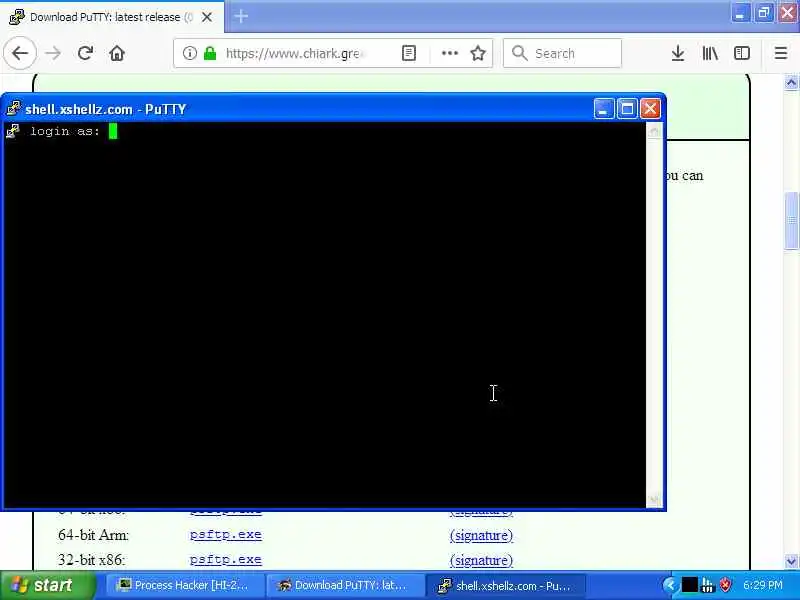This screenshot has width=800, height=600.
Task: Open the signature link for 64-bit Arm
Action: [481, 535]
